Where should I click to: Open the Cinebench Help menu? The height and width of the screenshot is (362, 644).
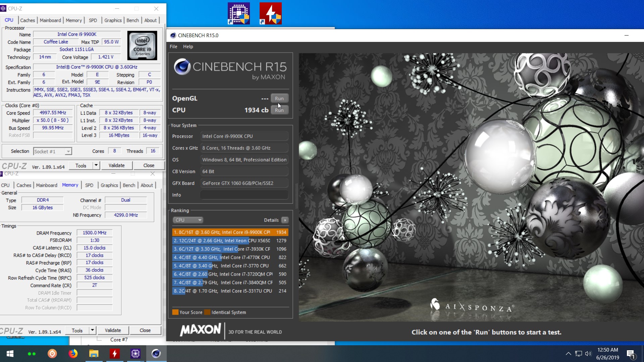click(x=188, y=47)
